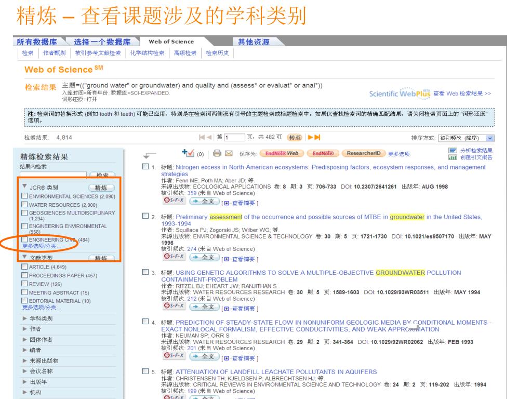This screenshot has width=532, height=399.
Task: Click S·F·X button for result 2
Action: [174, 257]
